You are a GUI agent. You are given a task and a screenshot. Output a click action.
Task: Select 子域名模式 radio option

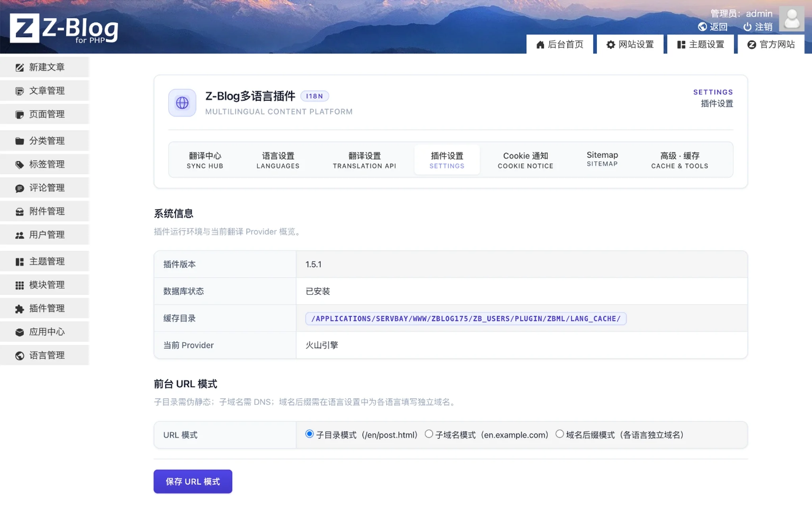point(429,434)
